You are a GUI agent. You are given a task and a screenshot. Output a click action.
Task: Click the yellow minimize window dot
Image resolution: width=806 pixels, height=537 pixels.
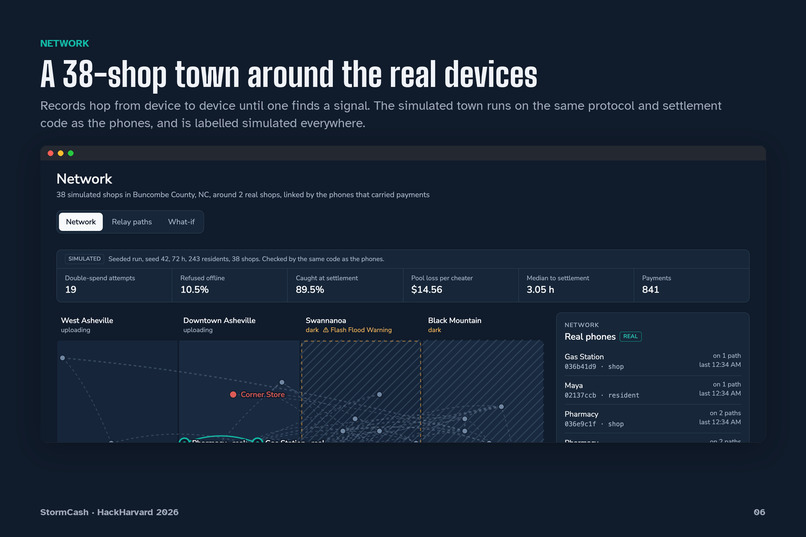tap(61, 153)
